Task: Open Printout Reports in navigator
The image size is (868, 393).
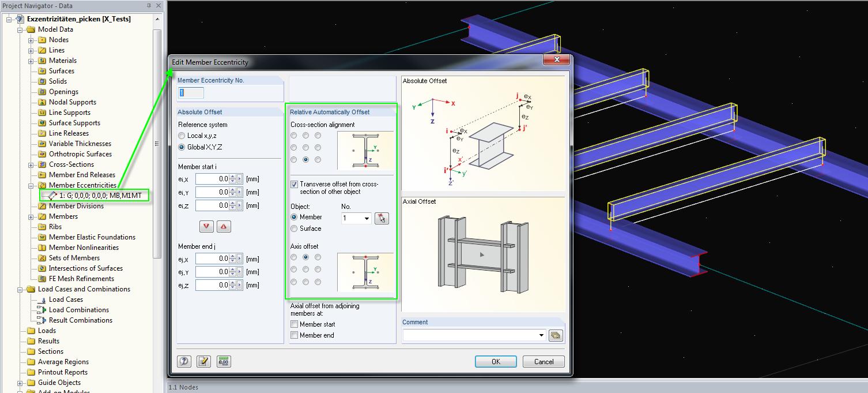Action: click(63, 372)
